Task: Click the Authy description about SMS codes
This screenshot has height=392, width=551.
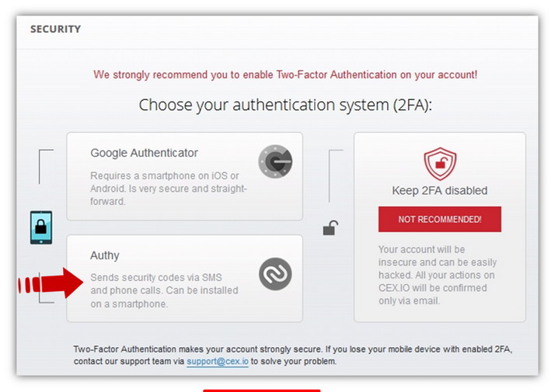Action: click(164, 290)
